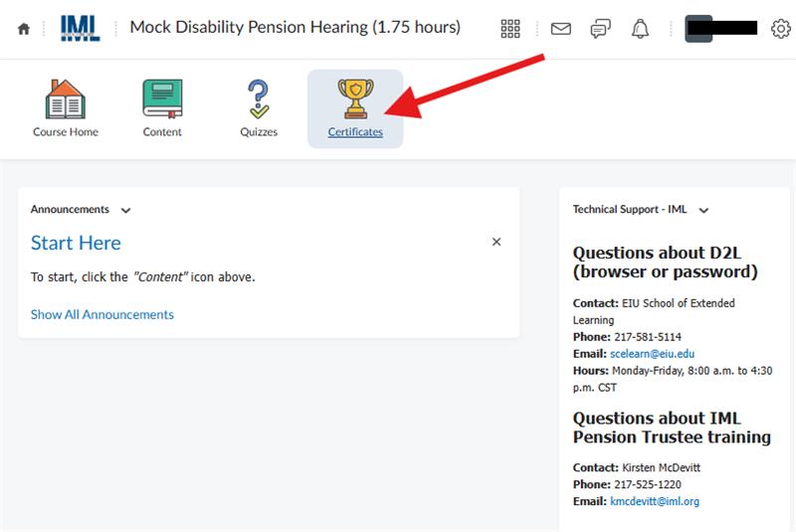Expand the Technical Support - IML dropdown
Screen dimensions: 796x532
[703, 210]
